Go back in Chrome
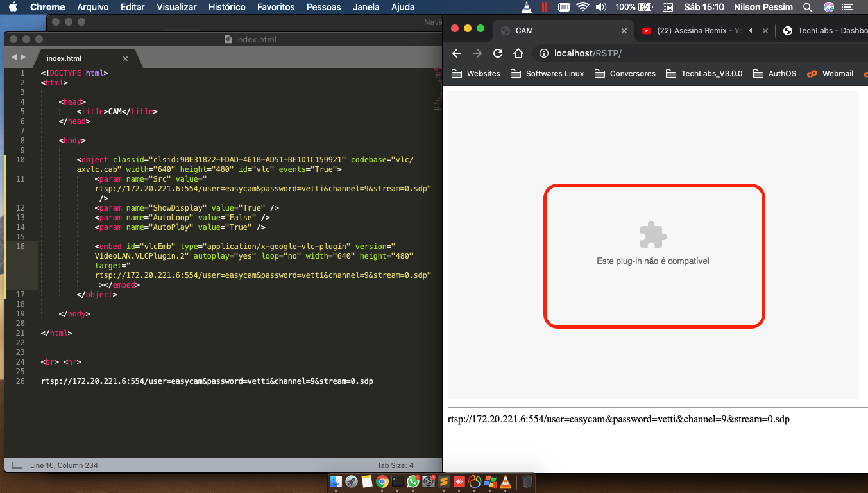Image resolution: width=868 pixels, height=493 pixels. (457, 53)
